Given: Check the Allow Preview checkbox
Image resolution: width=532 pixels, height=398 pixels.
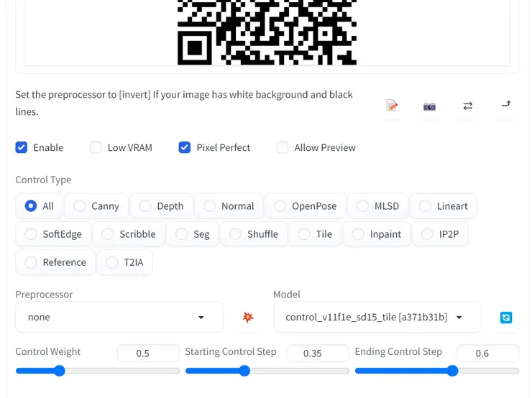Looking at the screenshot, I should (x=283, y=147).
